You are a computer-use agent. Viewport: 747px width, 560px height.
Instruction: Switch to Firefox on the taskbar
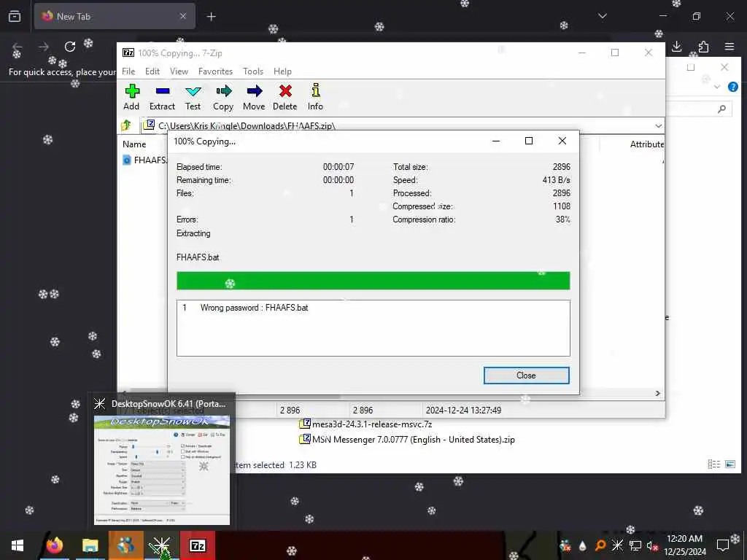point(54,545)
